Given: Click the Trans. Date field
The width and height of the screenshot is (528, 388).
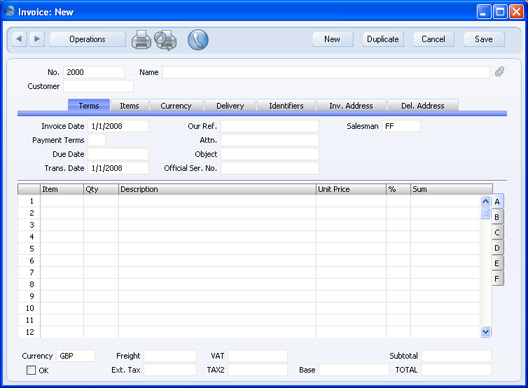Looking at the screenshot, I should click(x=118, y=168).
